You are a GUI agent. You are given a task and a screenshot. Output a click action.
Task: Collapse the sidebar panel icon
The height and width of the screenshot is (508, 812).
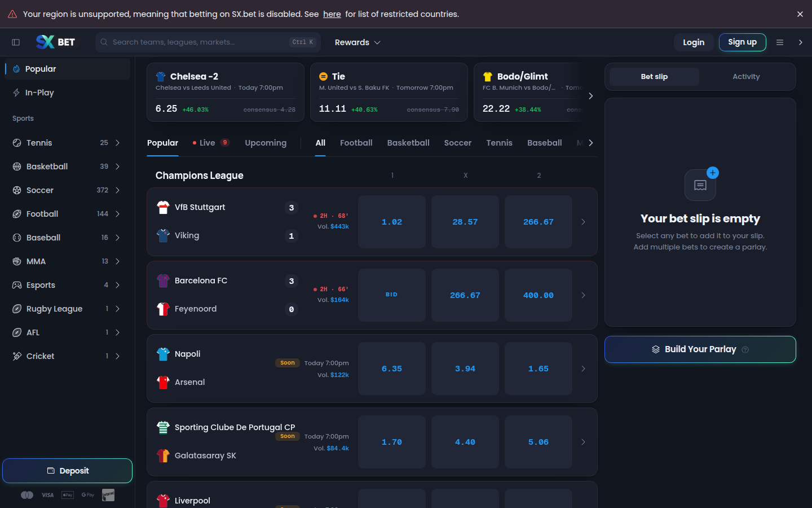click(16, 42)
